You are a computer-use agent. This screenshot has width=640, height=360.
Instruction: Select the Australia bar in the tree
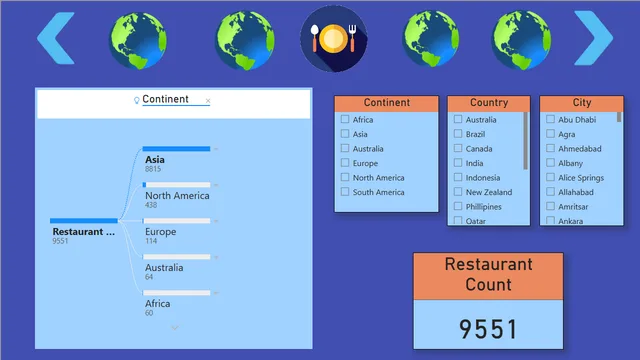[176, 257]
